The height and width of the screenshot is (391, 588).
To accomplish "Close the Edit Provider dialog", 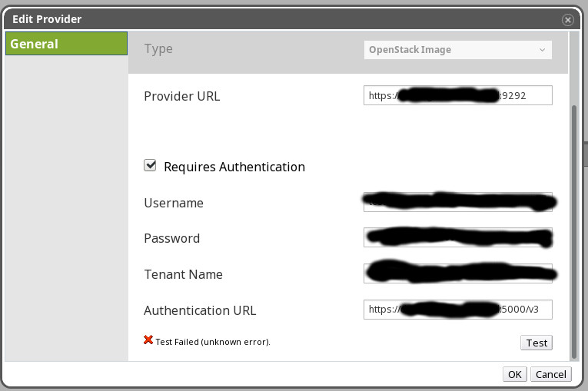I will (x=567, y=20).
